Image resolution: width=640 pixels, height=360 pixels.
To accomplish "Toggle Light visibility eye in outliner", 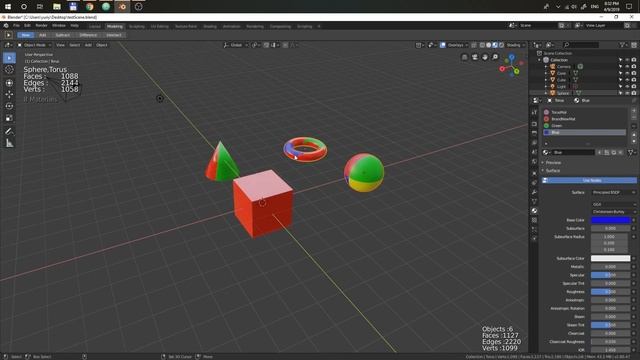I will pyautogui.click(x=627, y=86).
